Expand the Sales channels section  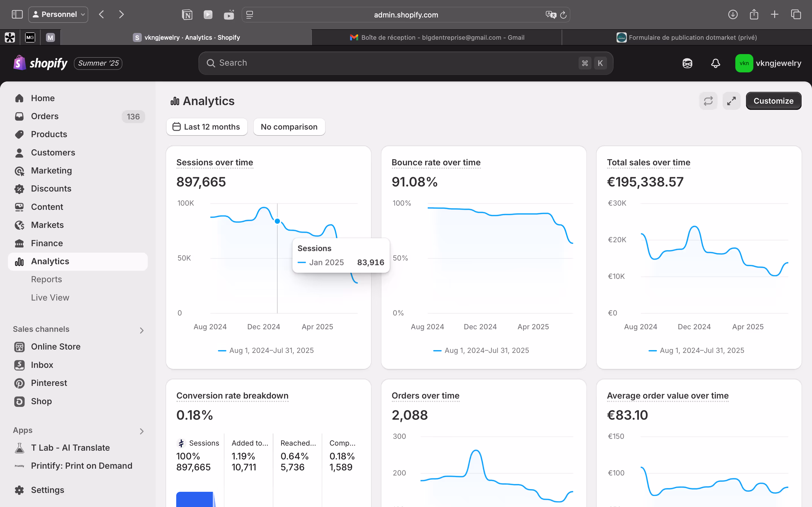pyautogui.click(x=142, y=330)
